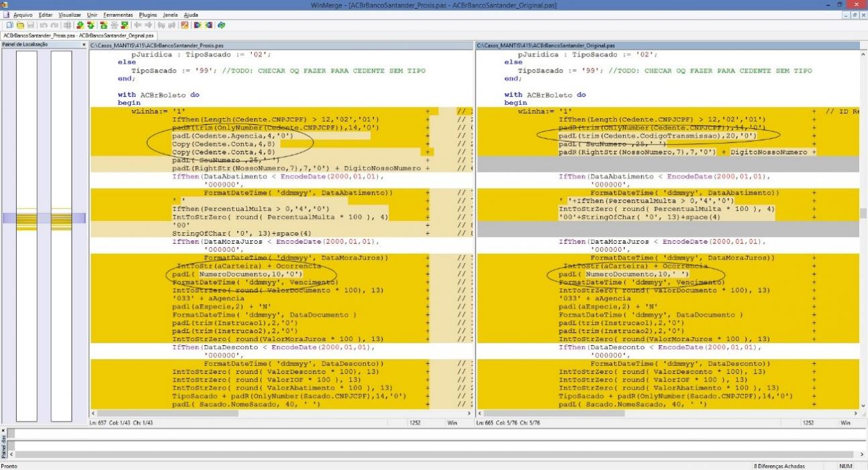
Task: Click the Copy to Left toolbar icon
Action: [148, 25]
